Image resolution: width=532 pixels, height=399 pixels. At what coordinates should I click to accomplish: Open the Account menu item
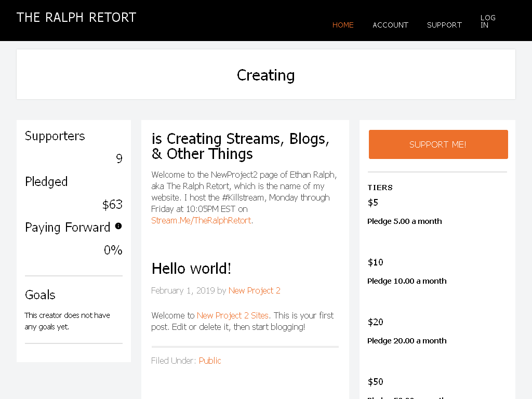click(390, 25)
